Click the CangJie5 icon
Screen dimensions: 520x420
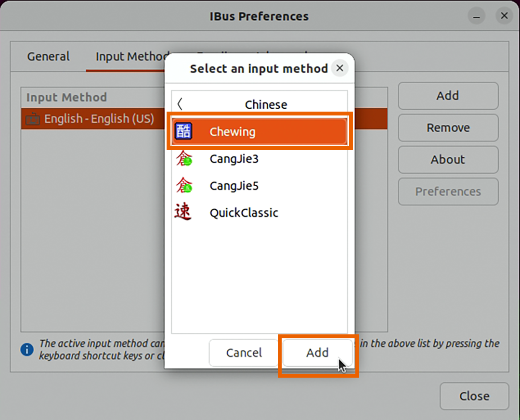point(183,185)
